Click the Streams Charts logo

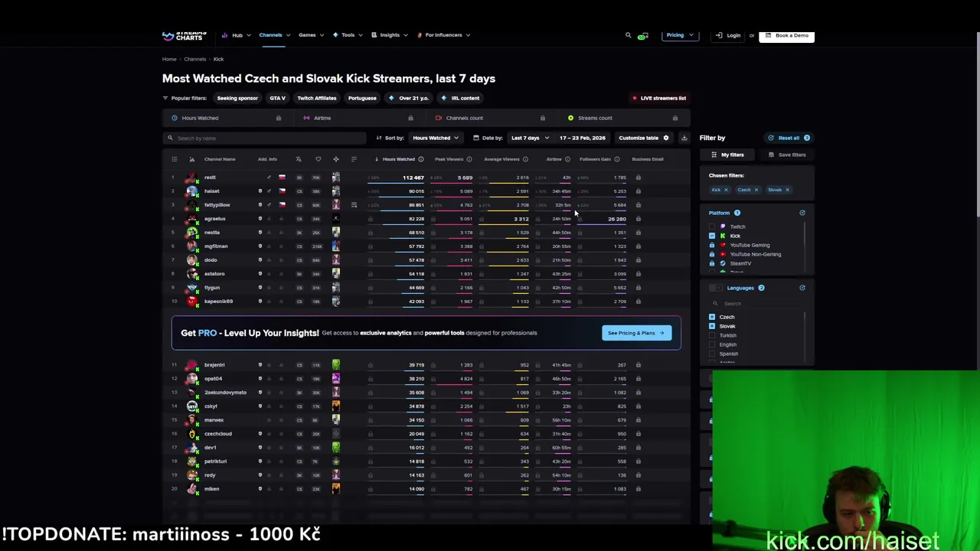[x=185, y=35]
